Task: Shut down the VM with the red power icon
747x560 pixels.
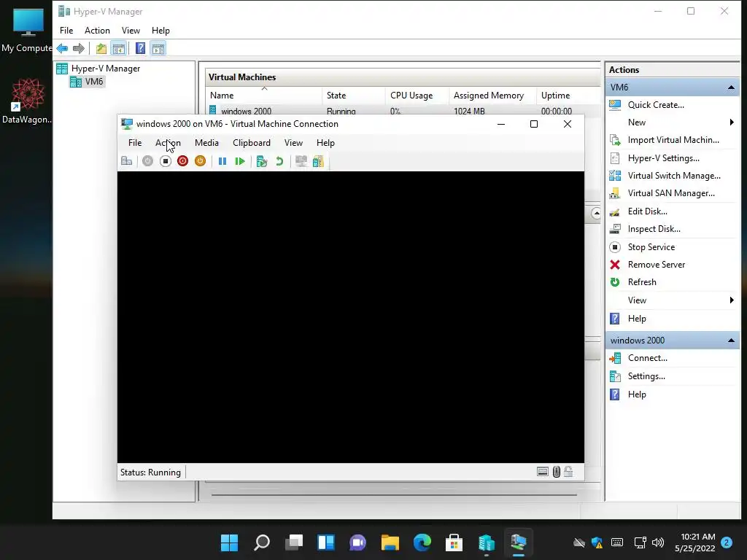Action: 182,161
